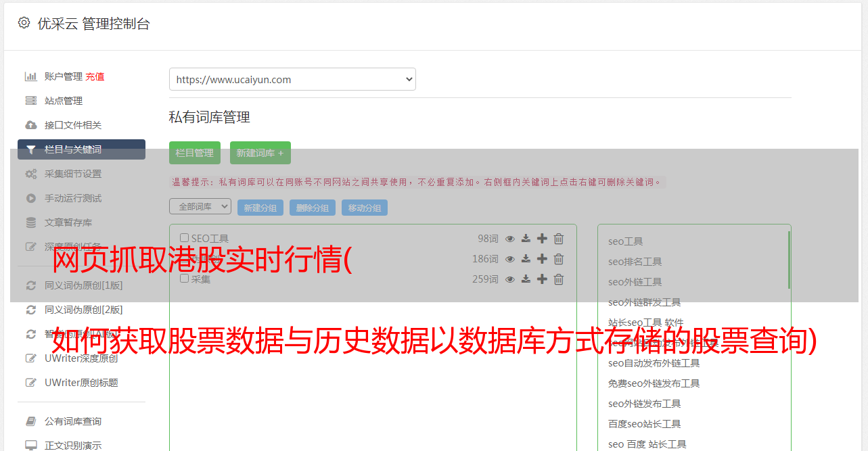The height and width of the screenshot is (451, 868).
Task: View keywords of the 186词 library
Action: 510,259
